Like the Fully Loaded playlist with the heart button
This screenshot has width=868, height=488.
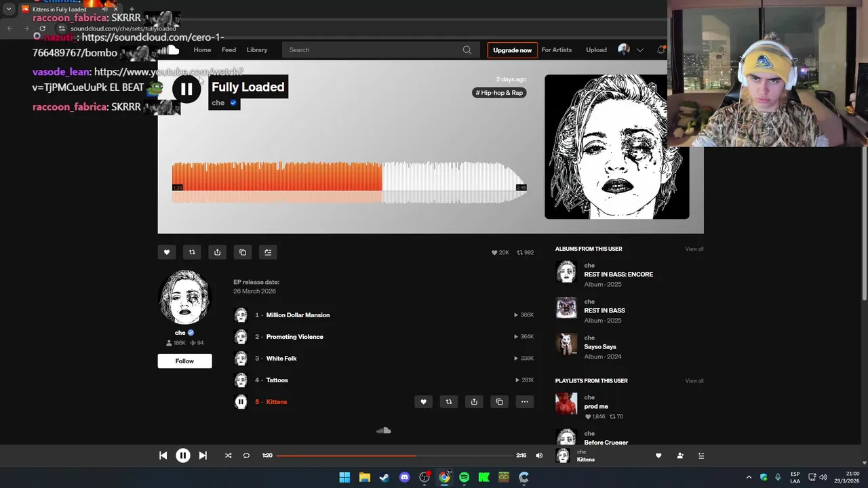tap(167, 252)
